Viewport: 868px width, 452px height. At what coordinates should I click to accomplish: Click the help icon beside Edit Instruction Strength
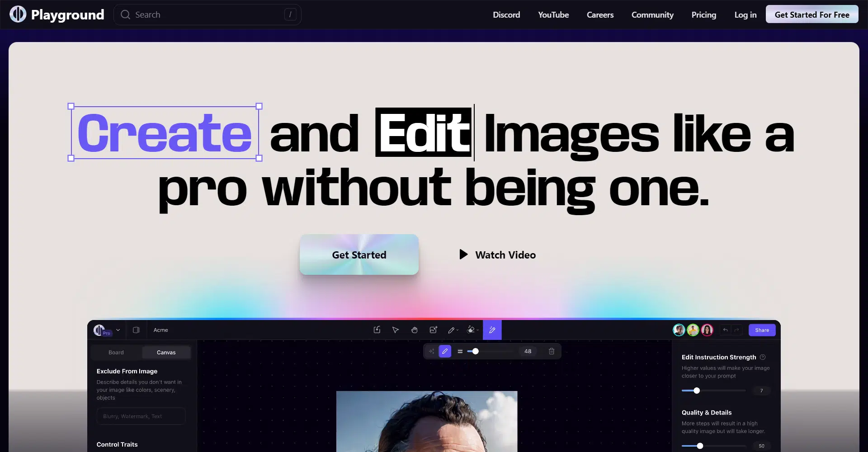pos(763,357)
